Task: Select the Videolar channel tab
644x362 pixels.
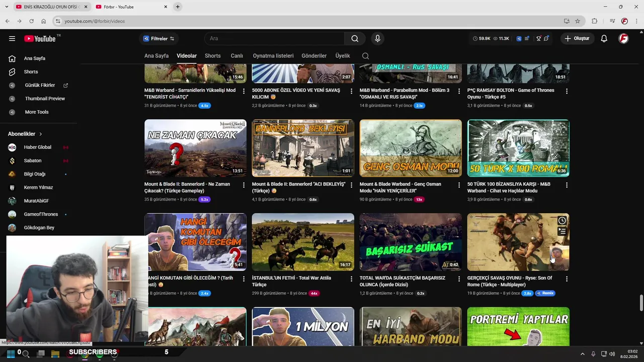Action: tap(187, 56)
